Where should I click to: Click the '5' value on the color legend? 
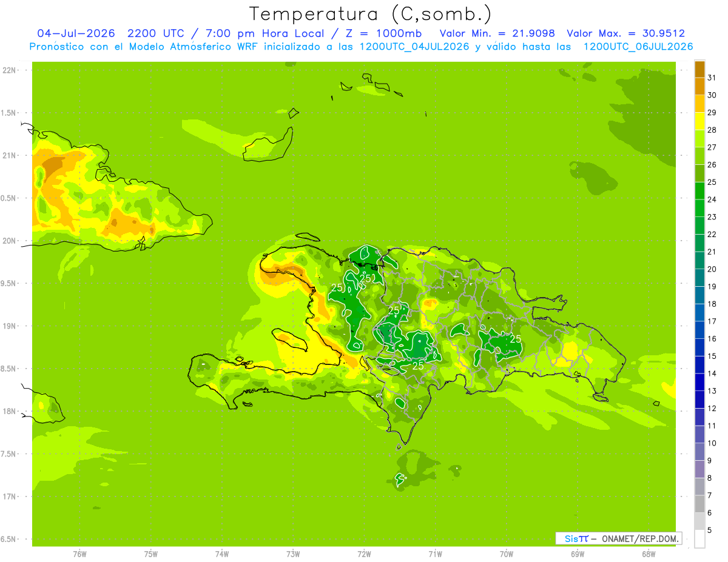710,530
